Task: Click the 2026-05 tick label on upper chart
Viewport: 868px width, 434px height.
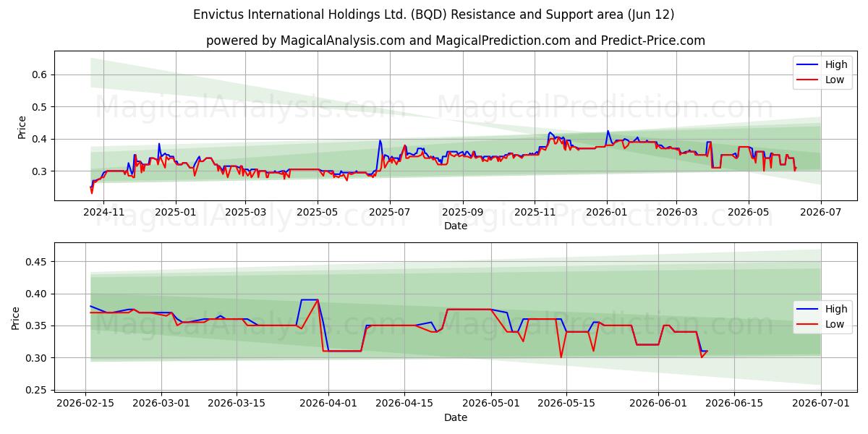Action: 748,213
